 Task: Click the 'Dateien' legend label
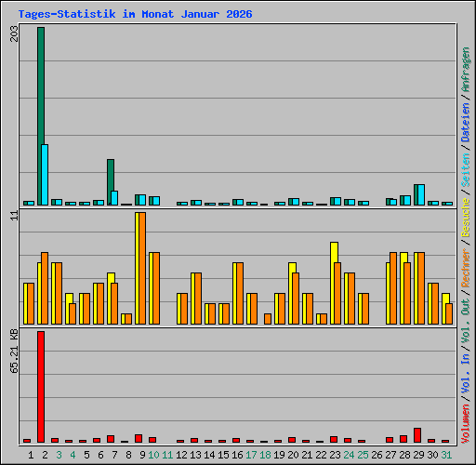pyautogui.click(x=466, y=123)
